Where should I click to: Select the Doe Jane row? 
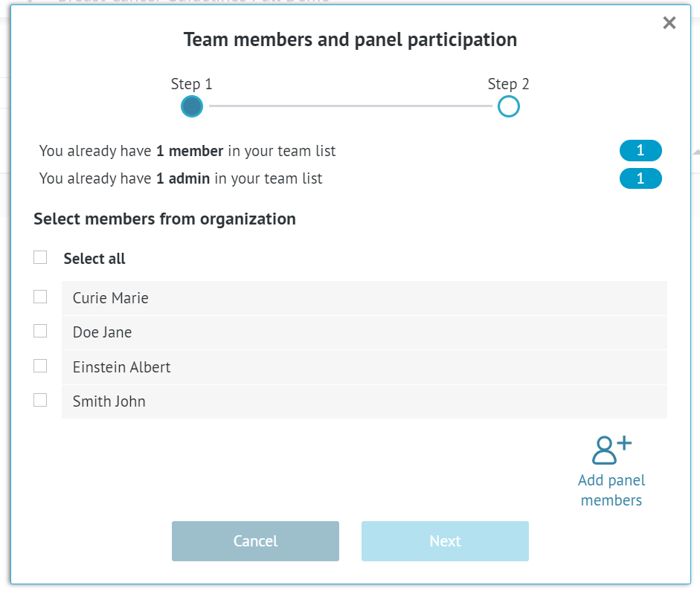363,332
